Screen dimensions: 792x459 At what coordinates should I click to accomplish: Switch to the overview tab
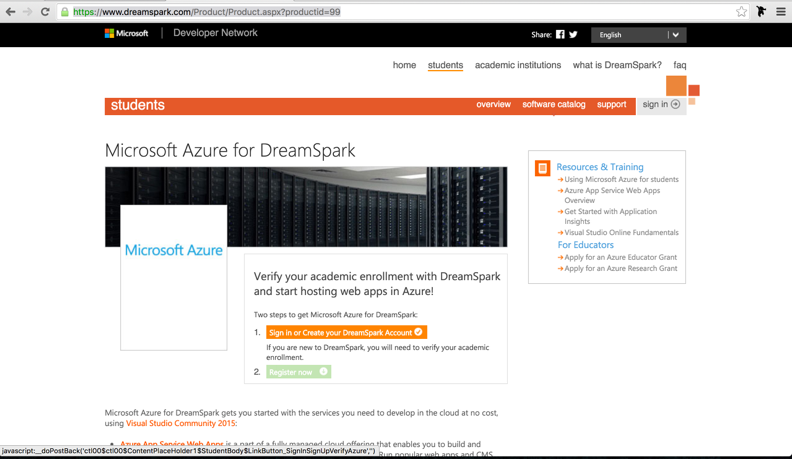coord(493,105)
